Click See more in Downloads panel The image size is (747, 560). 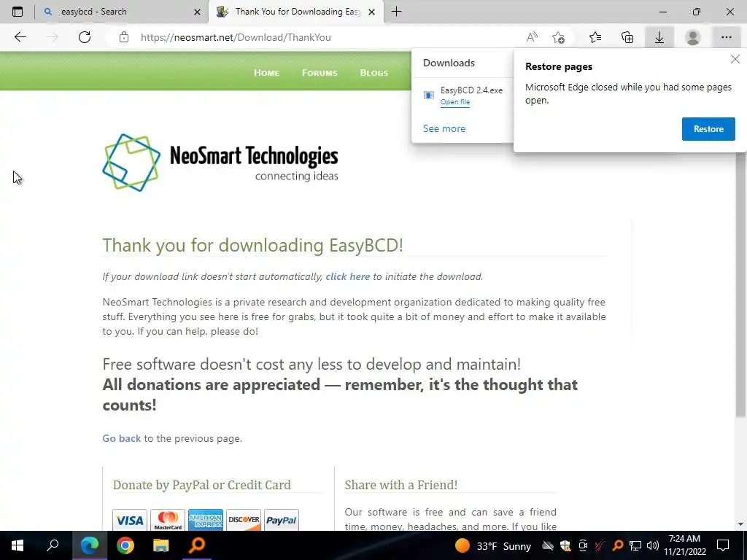(x=444, y=128)
